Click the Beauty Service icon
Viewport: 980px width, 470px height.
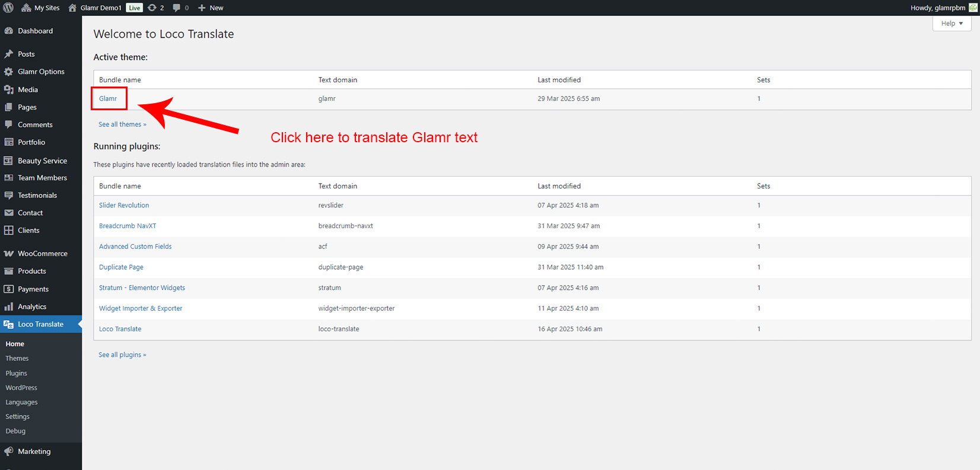(x=9, y=161)
